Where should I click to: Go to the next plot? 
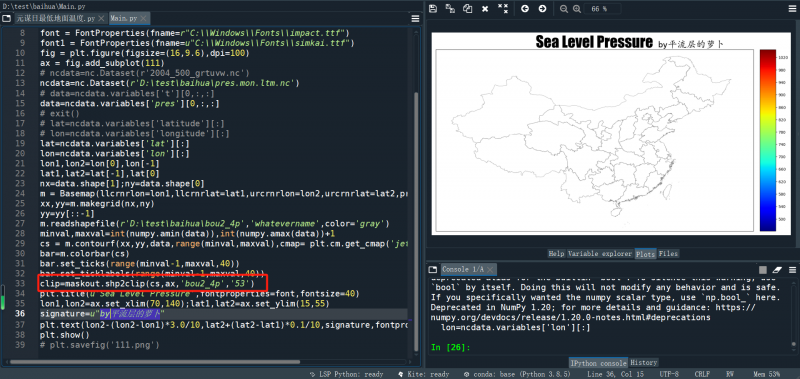coord(542,9)
